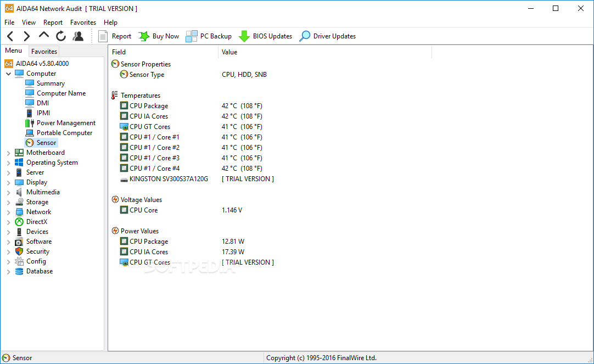This screenshot has width=594, height=364.
Task: Switch to the Favorites tab
Action: pyautogui.click(x=44, y=51)
